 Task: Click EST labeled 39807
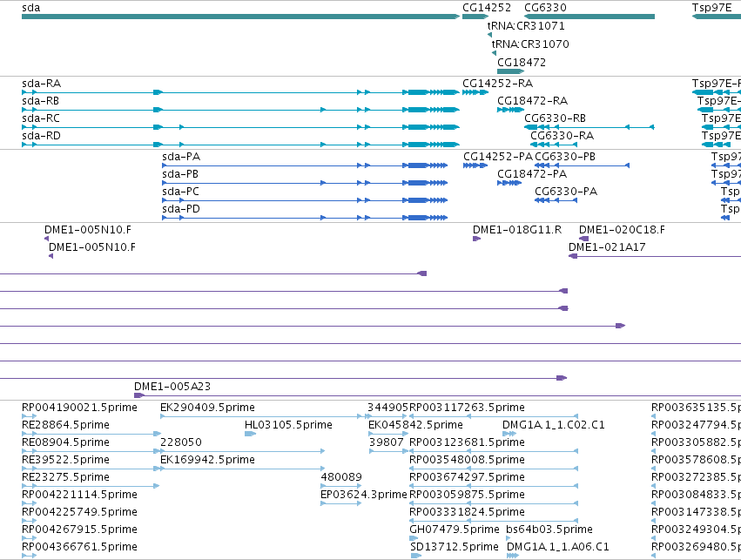(388, 451)
